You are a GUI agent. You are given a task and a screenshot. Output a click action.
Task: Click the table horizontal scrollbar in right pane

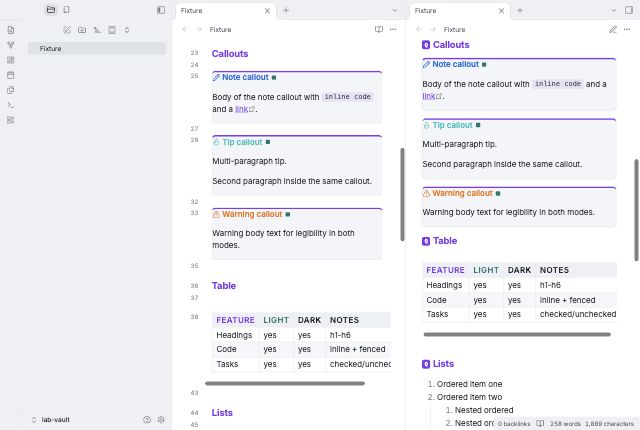coord(517,334)
